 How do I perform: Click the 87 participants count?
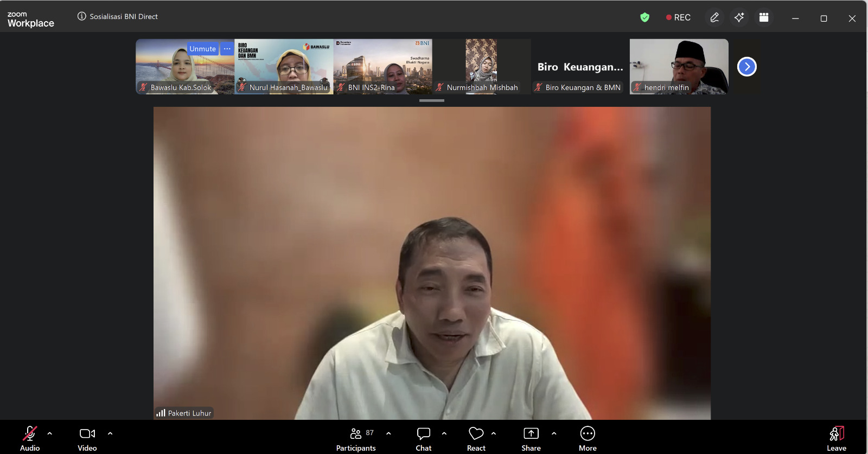370,433
